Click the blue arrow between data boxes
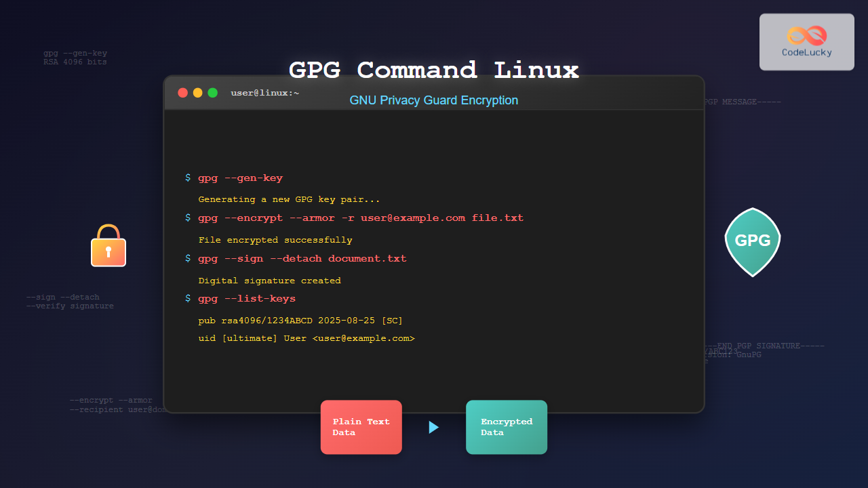The width and height of the screenshot is (868, 488). tap(434, 427)
